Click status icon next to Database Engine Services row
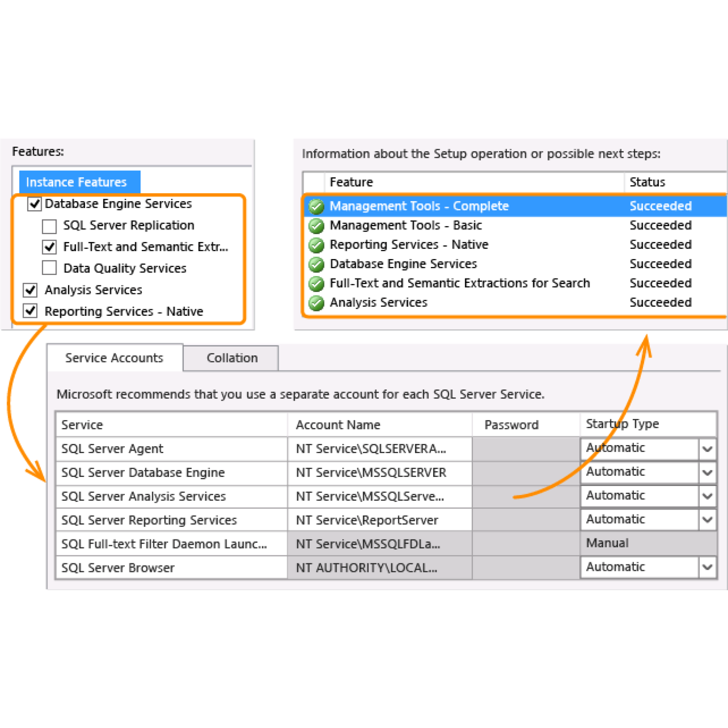Viewport: 728px width, 728px height. [x=316, y=264]
